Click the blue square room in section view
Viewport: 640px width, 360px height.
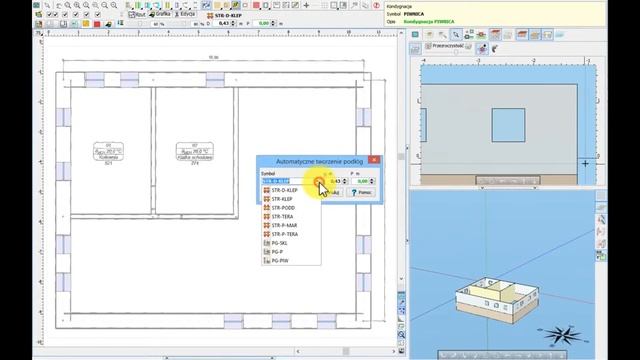508,125
